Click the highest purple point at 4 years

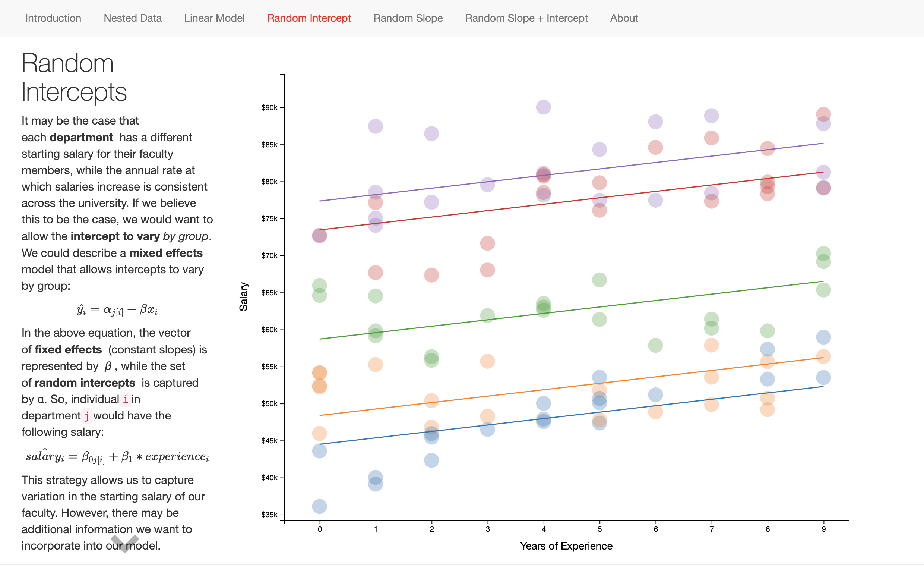pyautogui.click(x=543, y=107)
